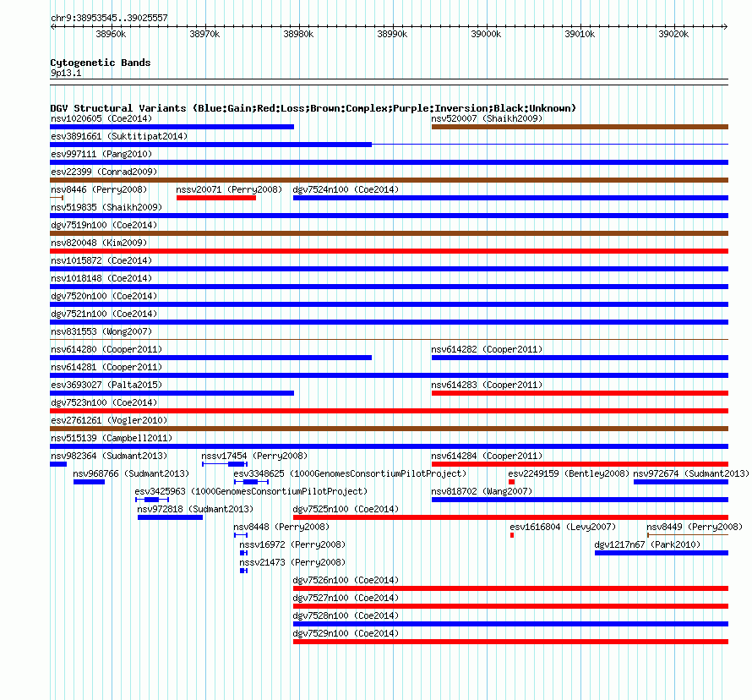Click the 38980k ruler position
Screen dimensions: 752x700
click(x=298, y=34)
